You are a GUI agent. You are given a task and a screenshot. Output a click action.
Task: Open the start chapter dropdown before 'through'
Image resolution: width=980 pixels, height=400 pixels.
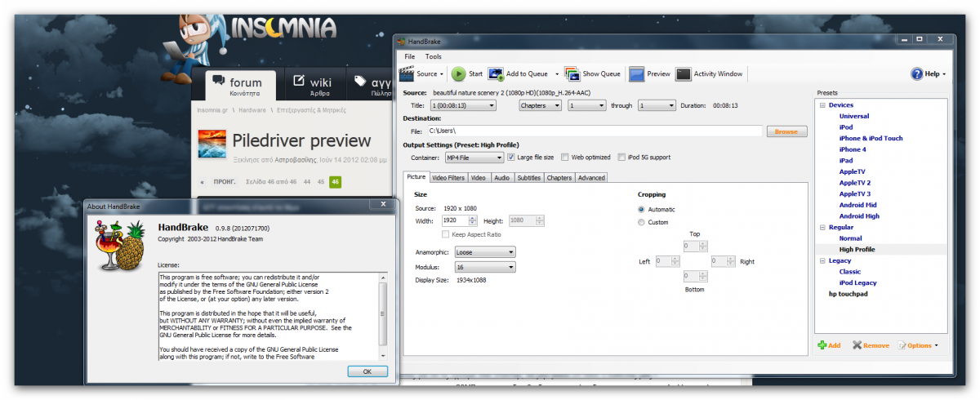586,105
